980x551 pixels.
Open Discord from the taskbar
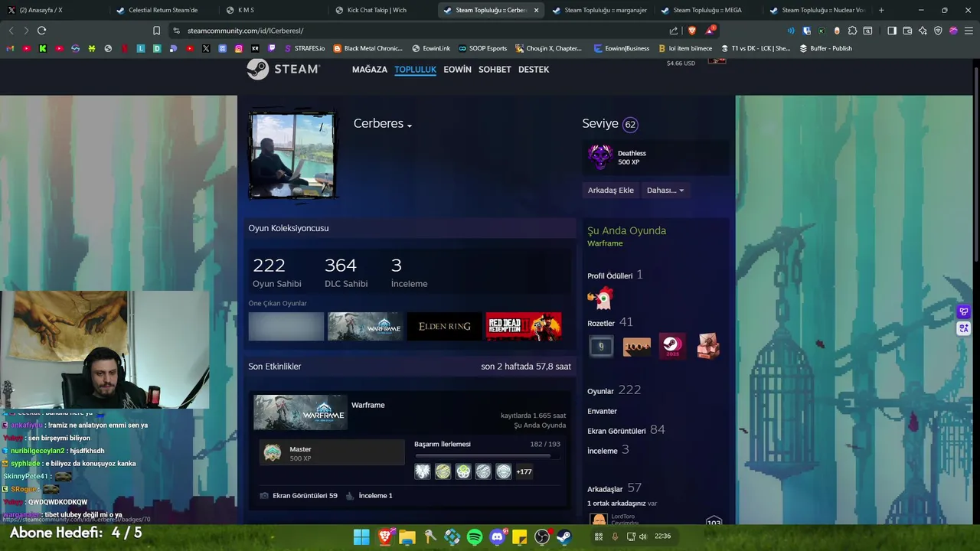(x=498, y=536)
